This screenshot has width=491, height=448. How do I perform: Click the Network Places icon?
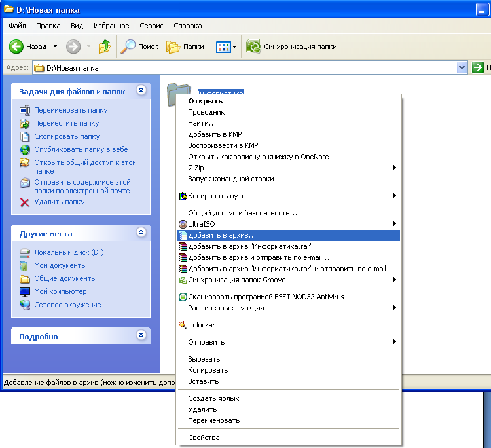25,305
